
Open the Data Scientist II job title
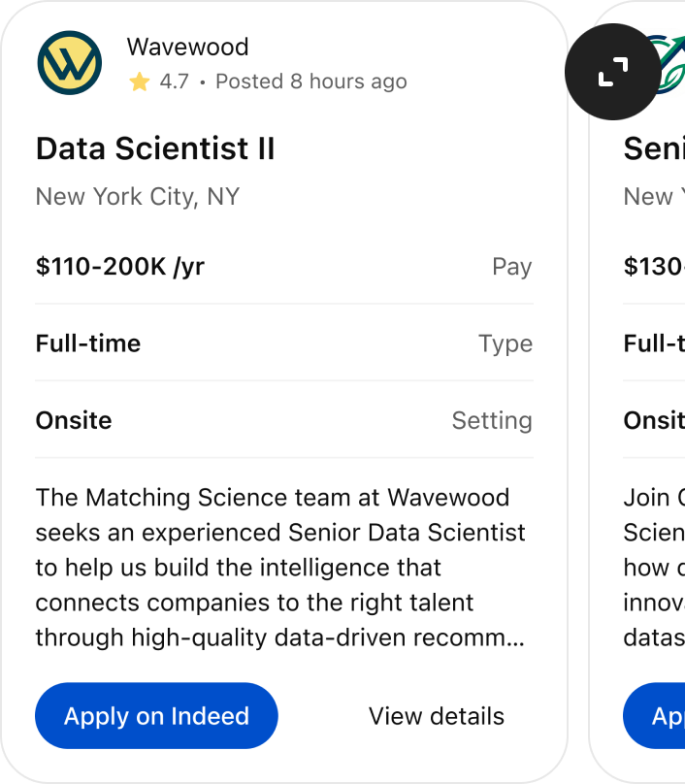pyautogui.click(x=155, y=148)
